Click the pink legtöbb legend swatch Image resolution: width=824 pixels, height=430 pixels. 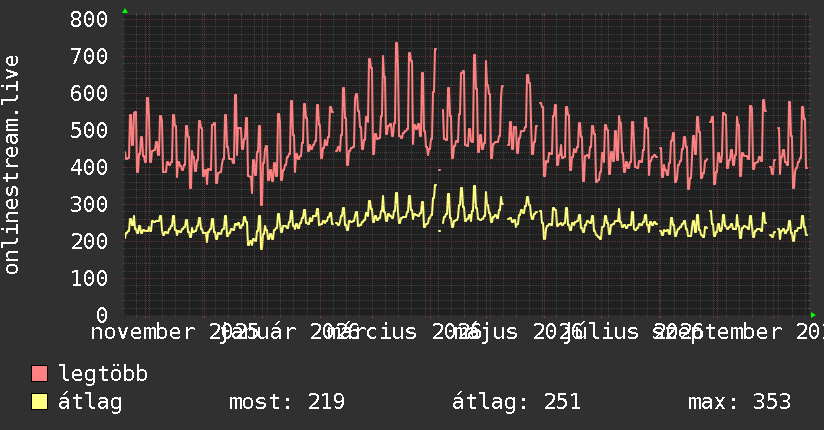tap(39, 374)
